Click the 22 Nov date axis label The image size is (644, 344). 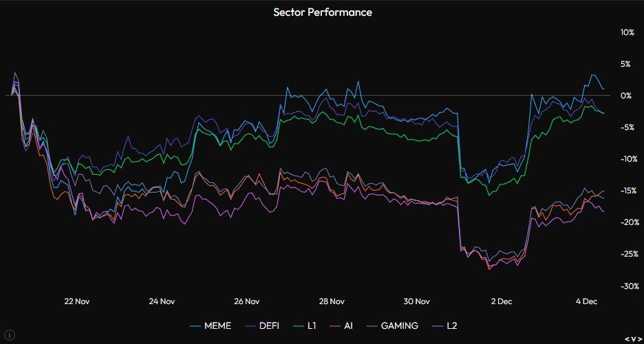(x=77, y=301)
